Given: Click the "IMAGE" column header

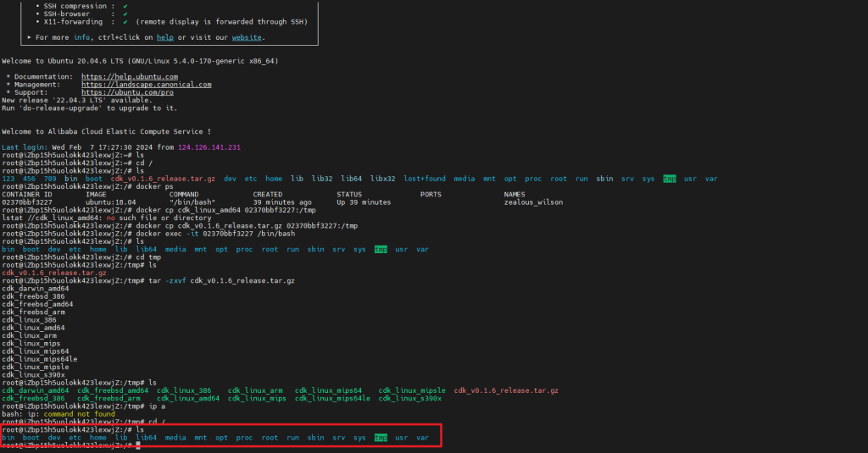Looking at the screenshot, I should 96,194.
